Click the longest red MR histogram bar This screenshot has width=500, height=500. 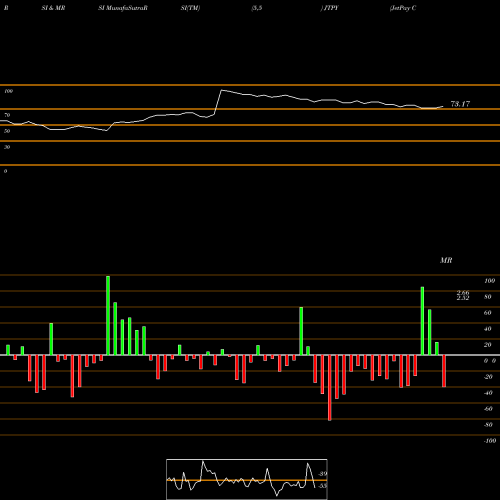[330, 388]
